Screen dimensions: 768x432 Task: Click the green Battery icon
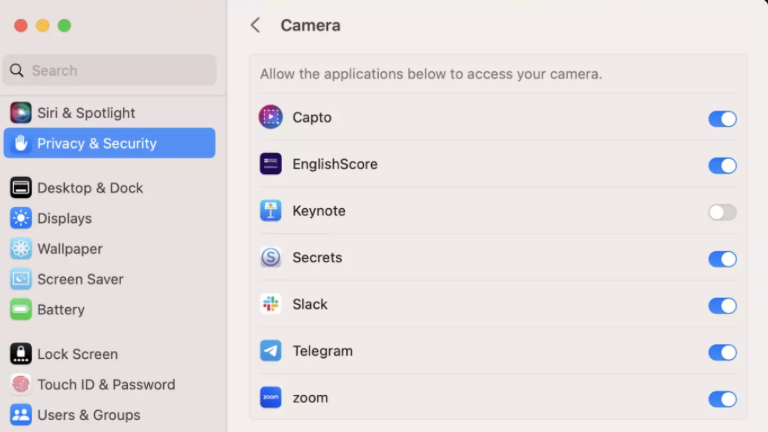[21, 309]
